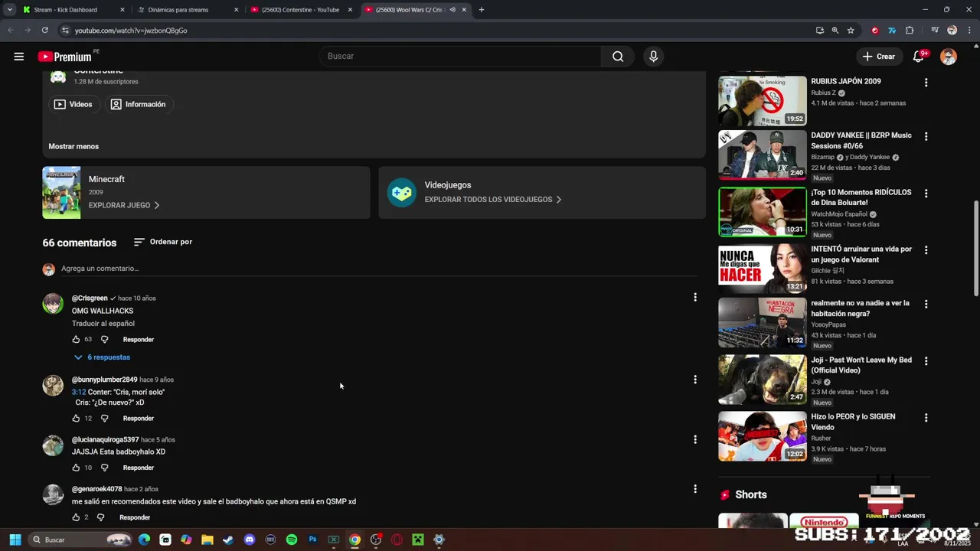The image size is (980, 551).
Task: Open Chrome tab search dropdown arrow
Action: click(10, 10)
